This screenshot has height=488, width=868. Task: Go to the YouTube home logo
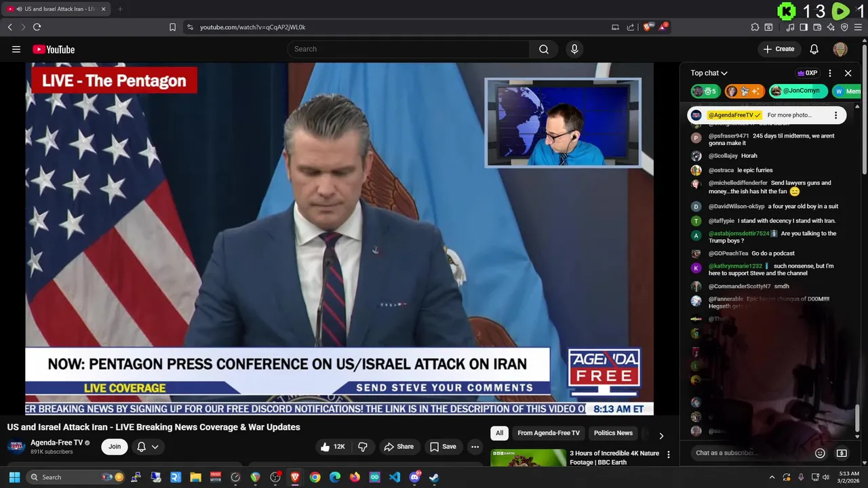pyautogui.click(x=54, y=49)
